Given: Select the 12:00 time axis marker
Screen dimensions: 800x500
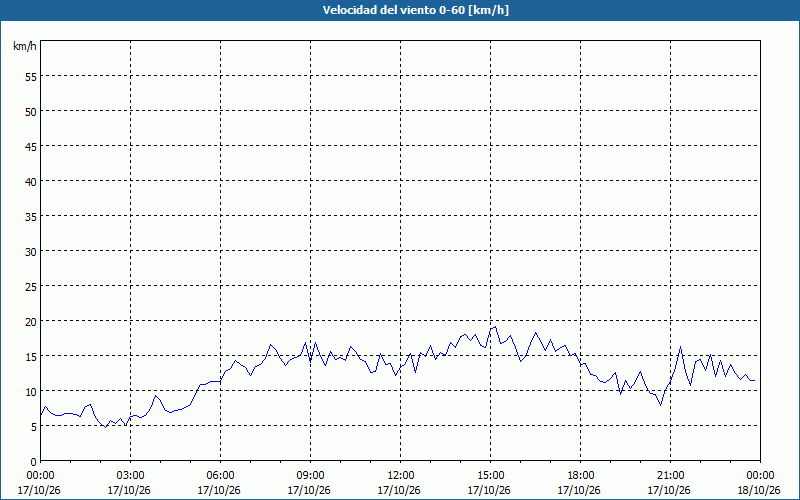Looking at the screenshot, I should pyautogui.click(x=401, y=476).
